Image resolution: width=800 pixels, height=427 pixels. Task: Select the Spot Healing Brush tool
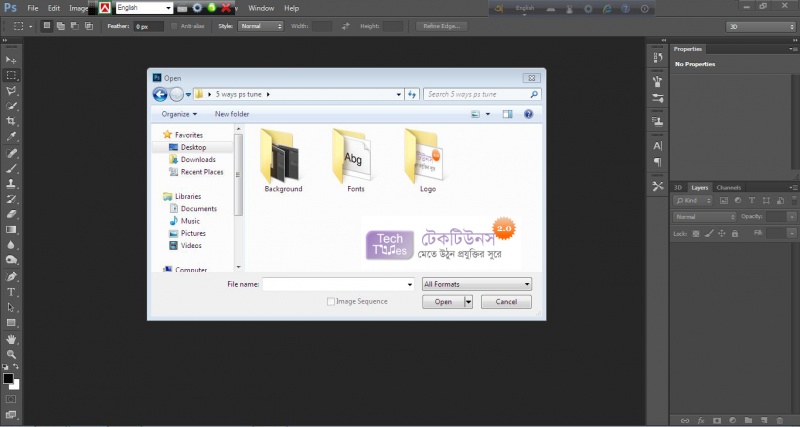[11, 153]
